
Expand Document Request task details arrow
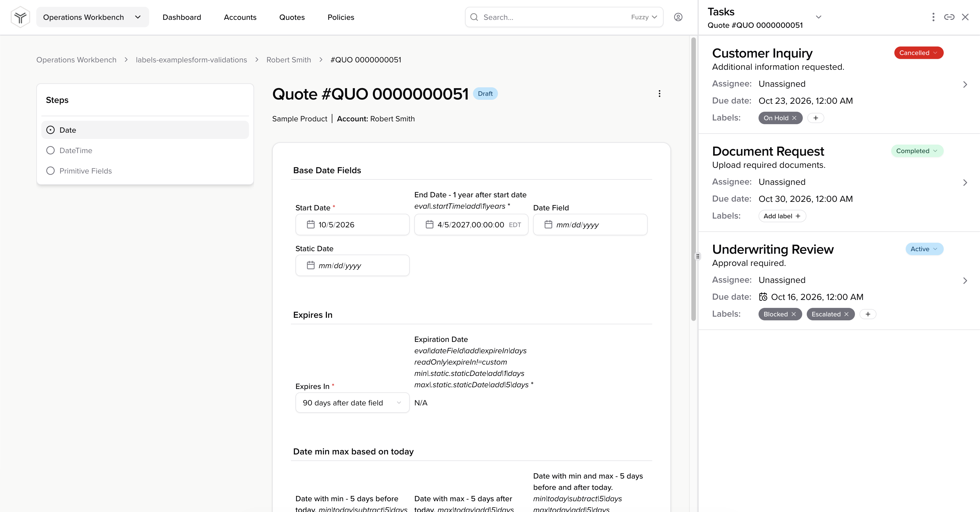click(x=965, y=183)
